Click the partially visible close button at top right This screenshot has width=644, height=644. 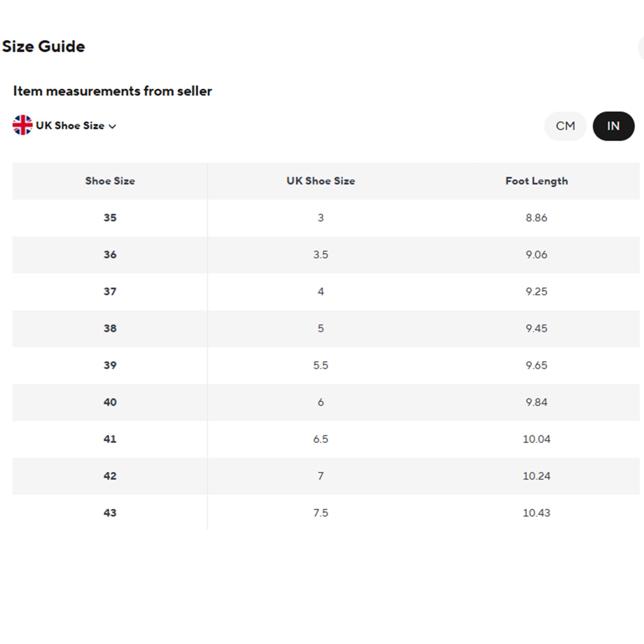641,48
